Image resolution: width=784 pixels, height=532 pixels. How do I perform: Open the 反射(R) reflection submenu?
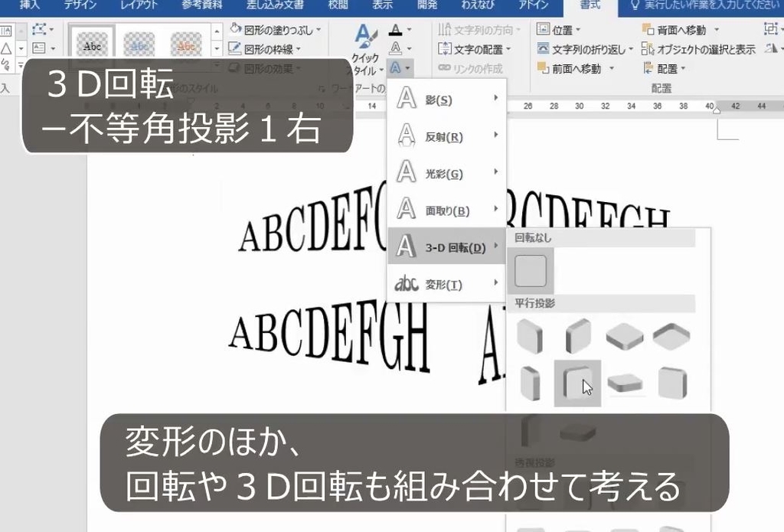446,136
